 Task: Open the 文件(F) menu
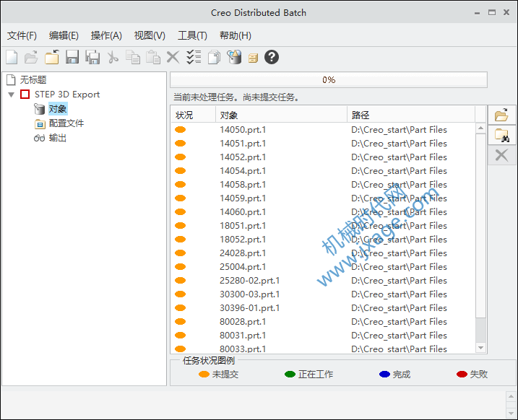click(x=22, y=35)
